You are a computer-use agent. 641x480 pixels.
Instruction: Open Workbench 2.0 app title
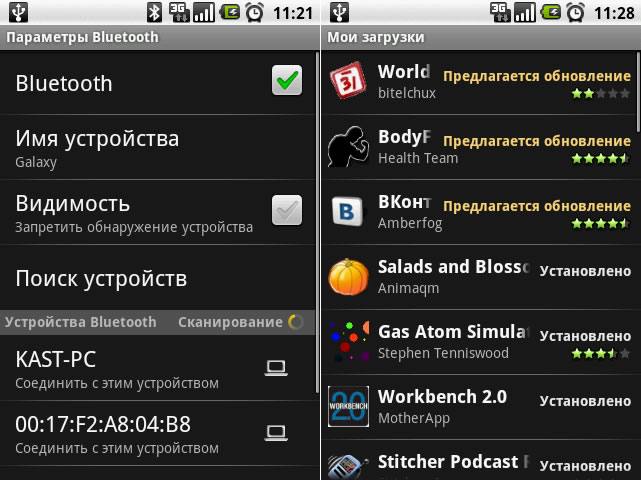click(x=442, y=397)
